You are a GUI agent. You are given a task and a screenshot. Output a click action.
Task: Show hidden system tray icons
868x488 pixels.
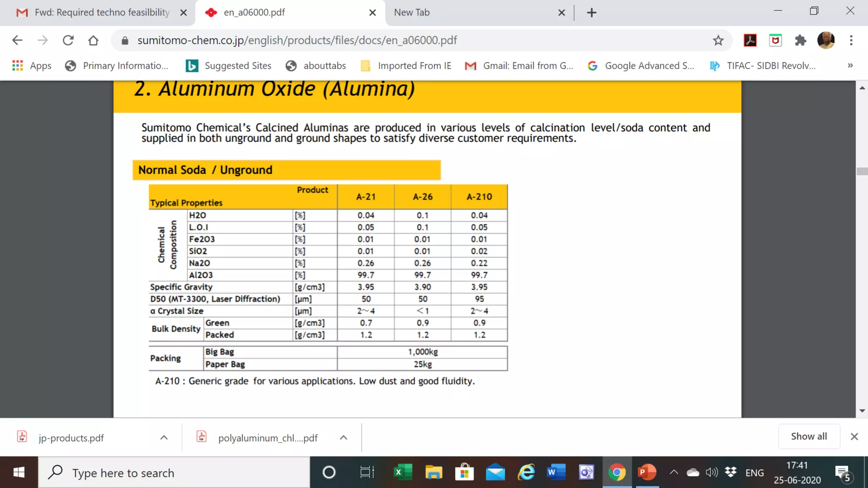[673, 472]
